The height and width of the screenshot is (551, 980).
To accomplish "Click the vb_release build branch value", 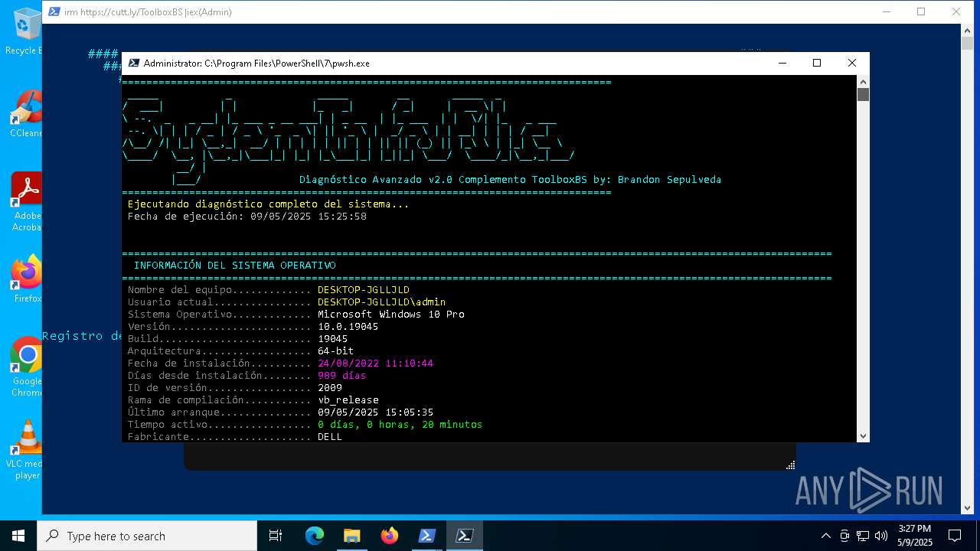I will [348, 400].
